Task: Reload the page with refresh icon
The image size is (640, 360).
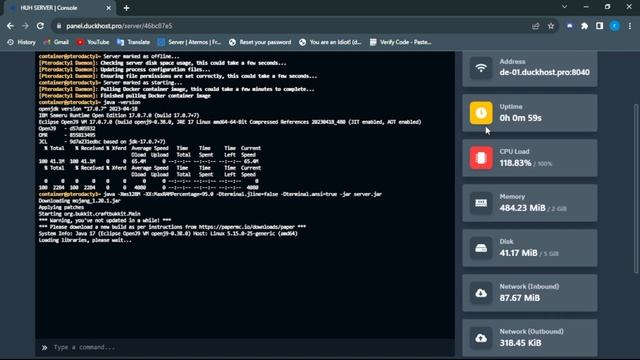Action: pyautogui.click(x=40, y=26)
